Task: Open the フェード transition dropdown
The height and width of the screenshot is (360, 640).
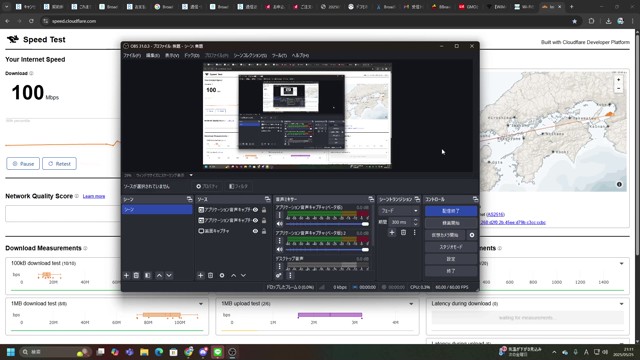Action: coord(399,211)
